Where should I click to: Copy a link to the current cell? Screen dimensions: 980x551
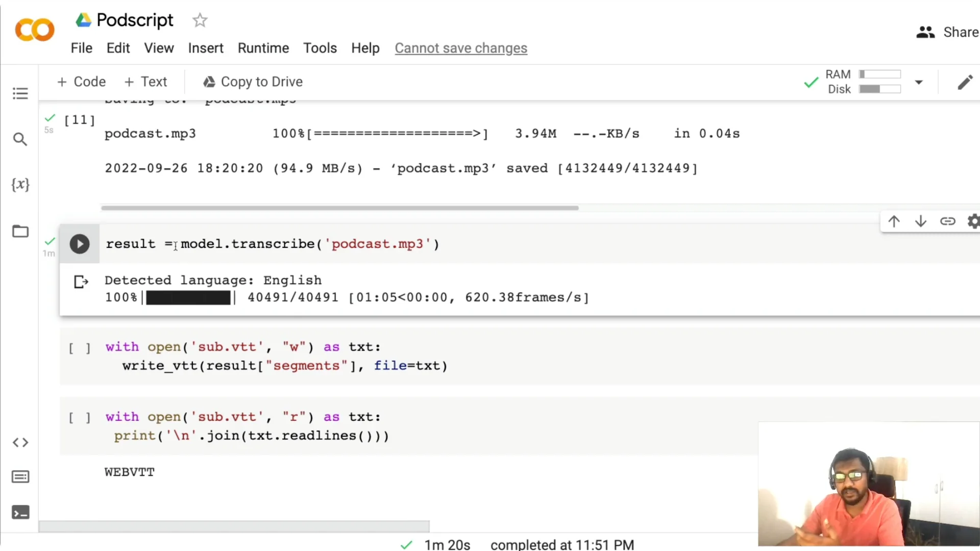pyautogui.click(x=948, y=221)
